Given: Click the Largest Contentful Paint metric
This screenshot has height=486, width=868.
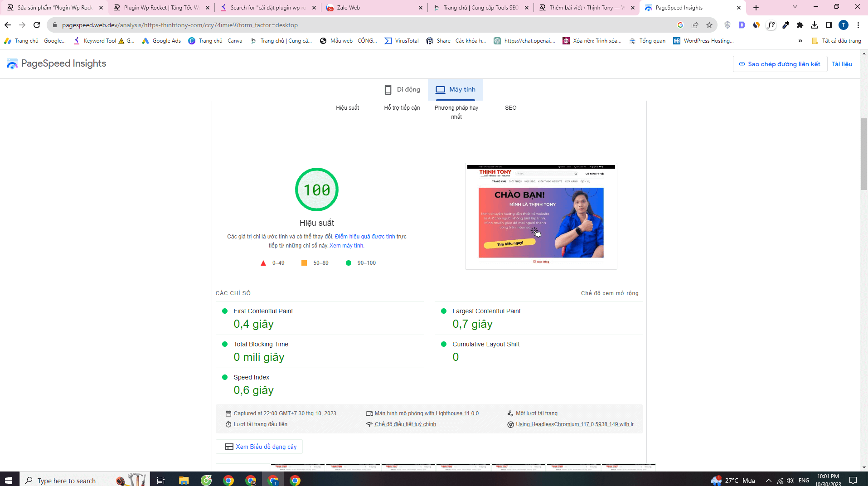Looking at the screenshot, I should point(539,318).
